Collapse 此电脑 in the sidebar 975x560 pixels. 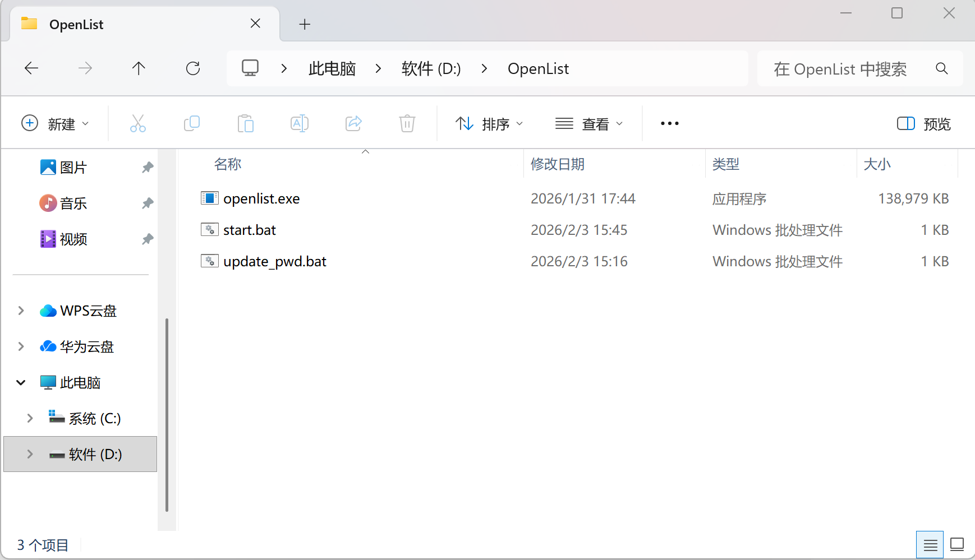pyautogui.click(x=20, y=382)
